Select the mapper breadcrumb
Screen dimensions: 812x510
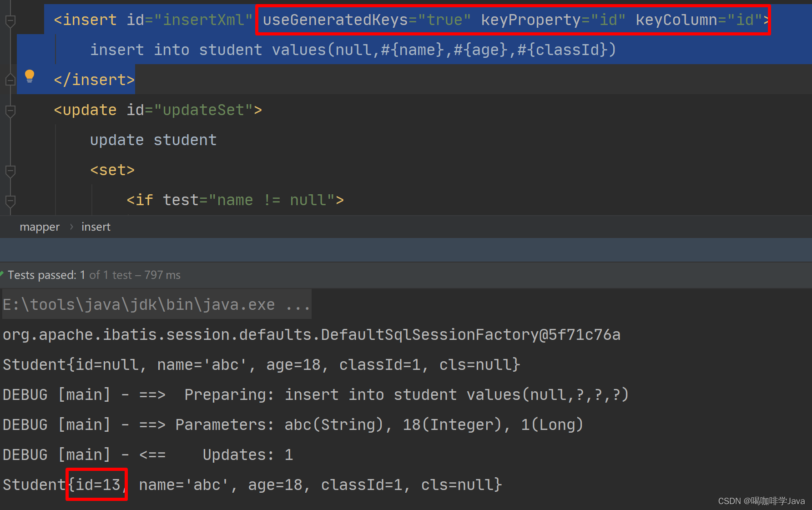coord(40,227)
